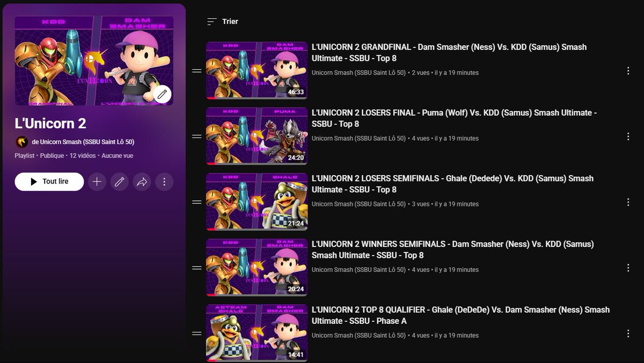Grab the reorder handle of WINNERS SEMIFINALS video

(x=197, y=268)
